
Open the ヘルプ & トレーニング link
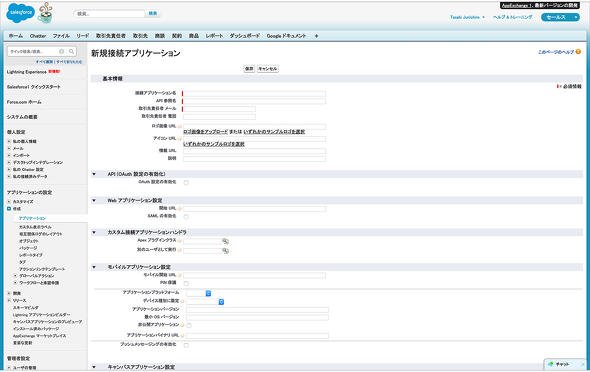pos(512,17)
